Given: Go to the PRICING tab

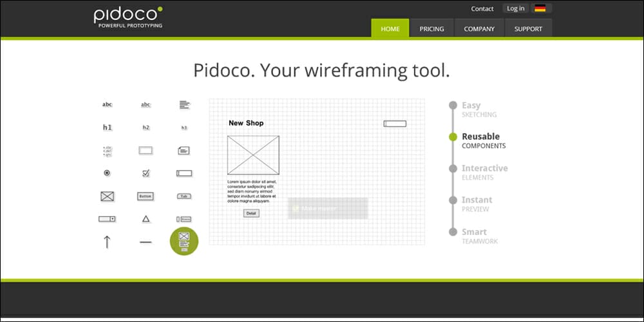Looking at the screenshot, I should pyautogui.click(x=431, y=28).
